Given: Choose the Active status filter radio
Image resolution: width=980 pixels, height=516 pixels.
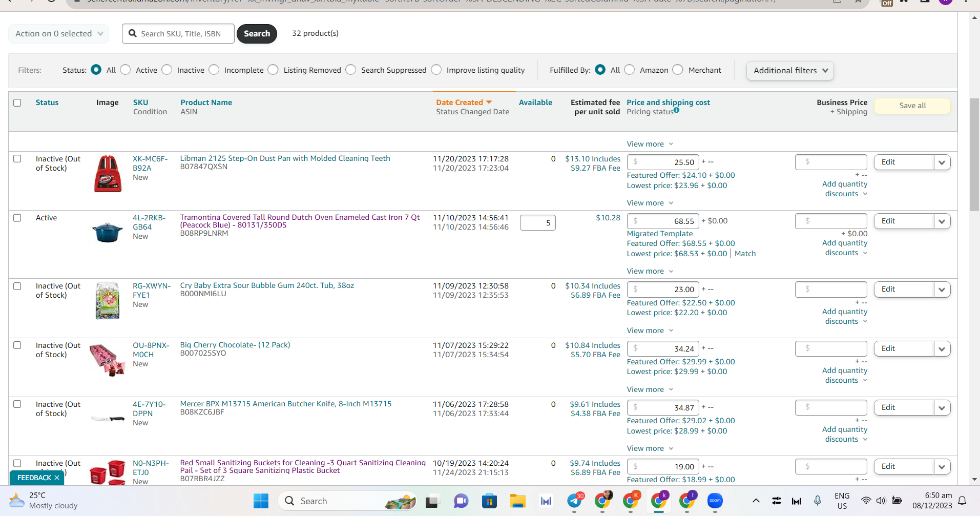Looking at the screenshot, I should coord(126,70).
